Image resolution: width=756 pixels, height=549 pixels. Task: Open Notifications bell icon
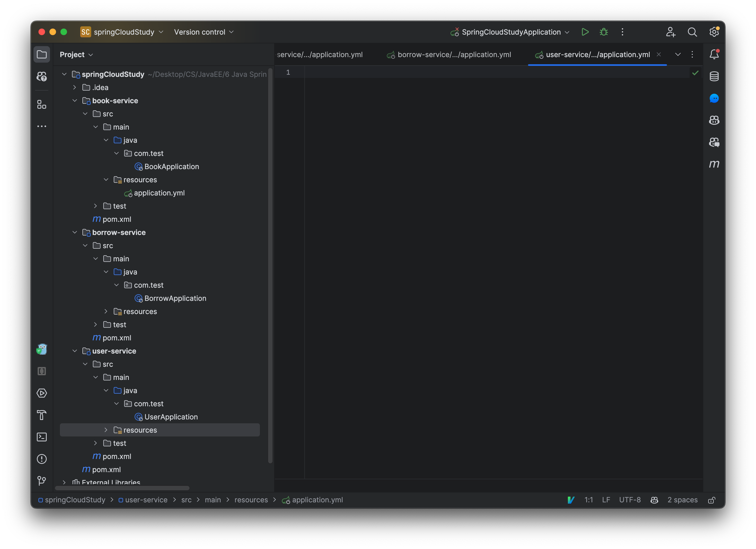click(714, 54)
